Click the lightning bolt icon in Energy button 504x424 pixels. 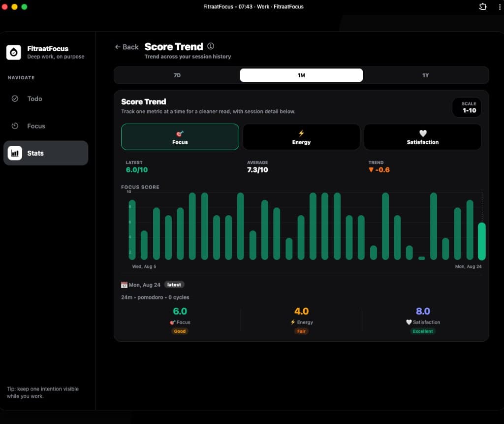[x=301, y=133]
